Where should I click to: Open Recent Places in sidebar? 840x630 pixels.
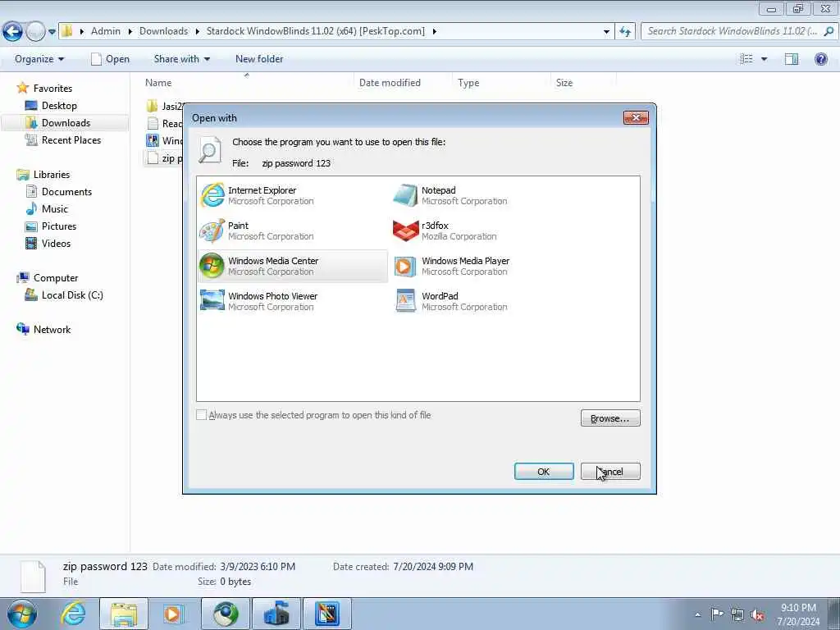point(71,139)
